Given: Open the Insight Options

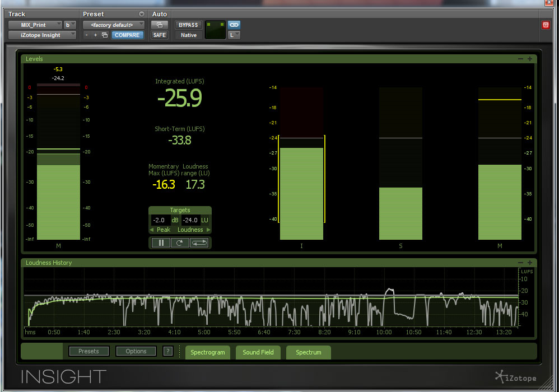Looking at the screenshot, I should point(136,351).
